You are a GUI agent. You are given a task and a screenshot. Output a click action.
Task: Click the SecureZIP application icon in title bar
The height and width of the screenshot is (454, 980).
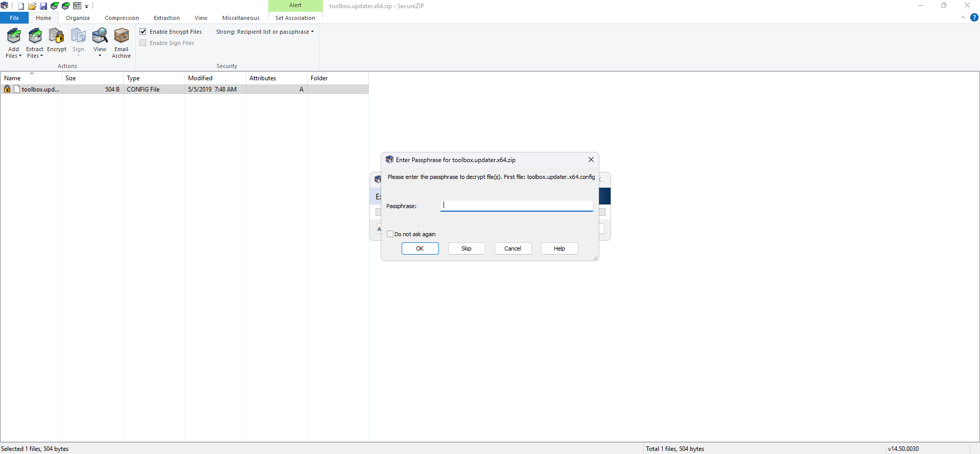pyautogui.click(x=5, y=6)
